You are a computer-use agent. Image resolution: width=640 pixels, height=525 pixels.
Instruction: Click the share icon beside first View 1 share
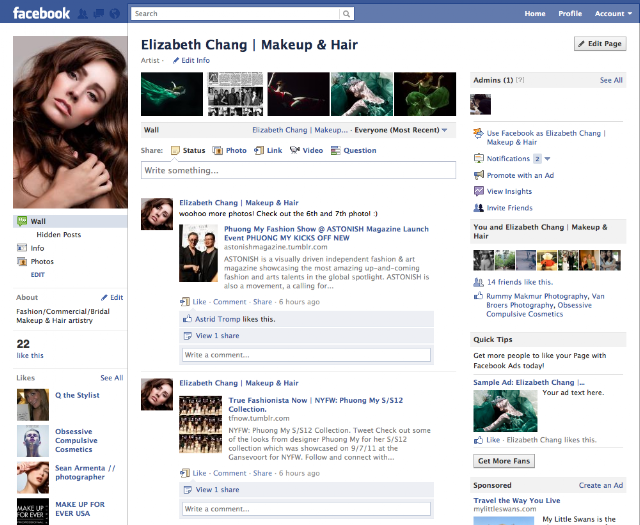pyautogui.click(x=188, y=336)
